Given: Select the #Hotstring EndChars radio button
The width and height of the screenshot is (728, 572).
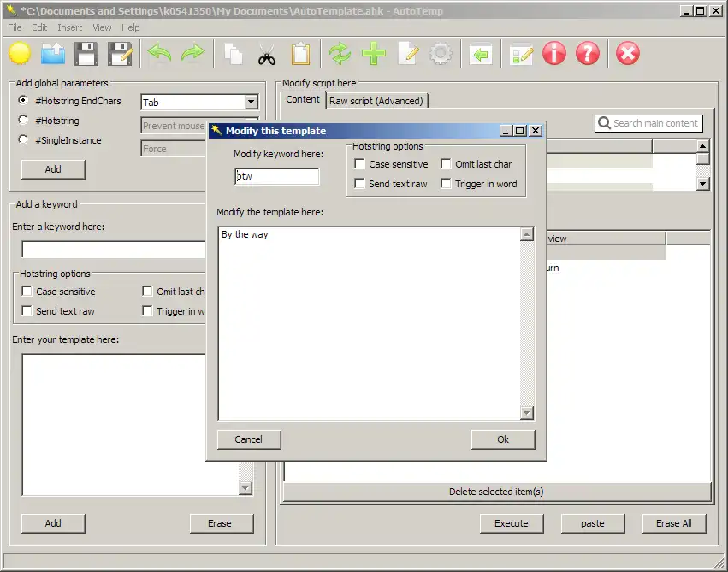Looking at the screenshot, I should click(23, 100).
